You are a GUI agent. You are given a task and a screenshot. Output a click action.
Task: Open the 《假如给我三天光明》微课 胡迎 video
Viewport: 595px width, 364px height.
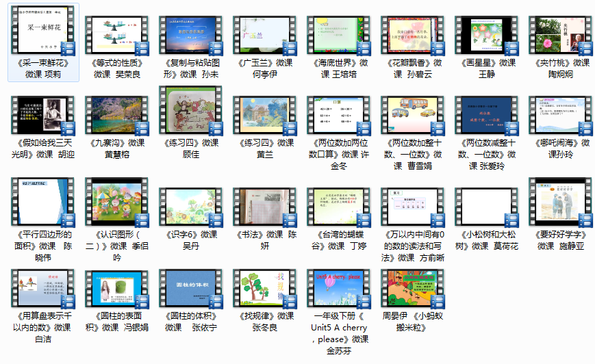pos(42,116)
